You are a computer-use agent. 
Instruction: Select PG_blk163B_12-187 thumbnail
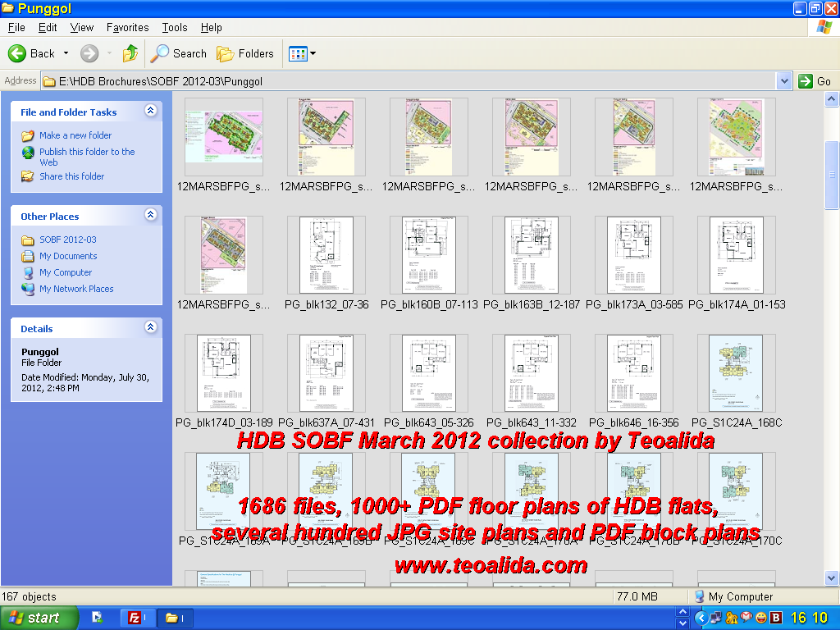click(x=532, y=255)
